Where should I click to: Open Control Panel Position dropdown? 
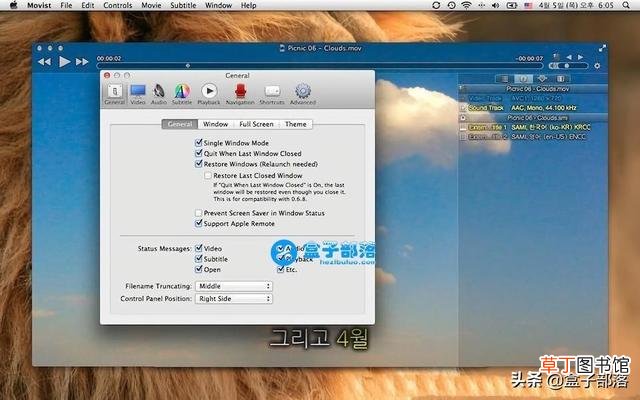click(x=234, y=299)
